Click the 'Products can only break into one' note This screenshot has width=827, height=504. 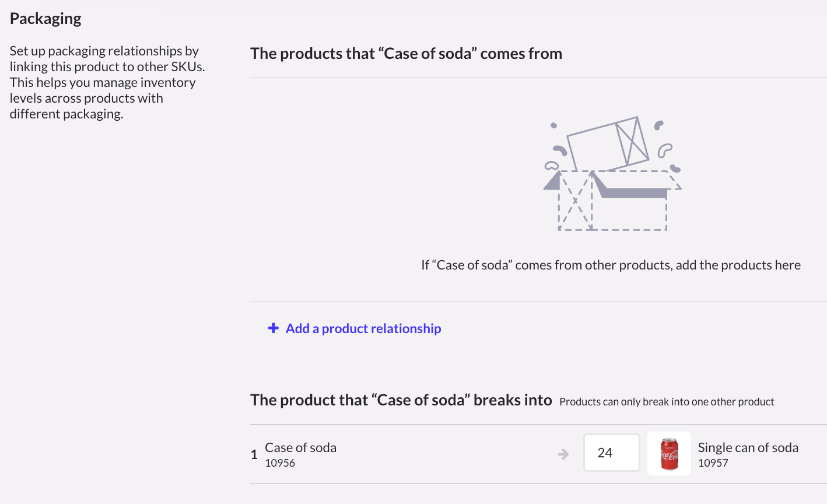[x=666, y=402]
